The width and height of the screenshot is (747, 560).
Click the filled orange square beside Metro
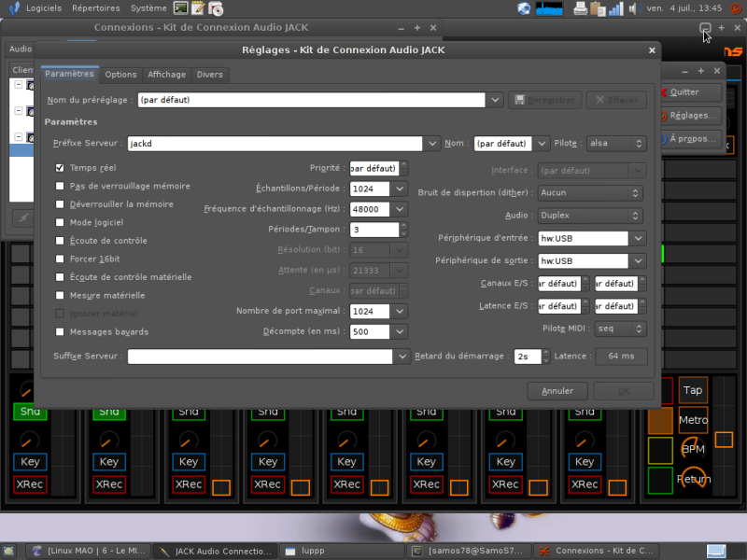[x=660, y=420]
